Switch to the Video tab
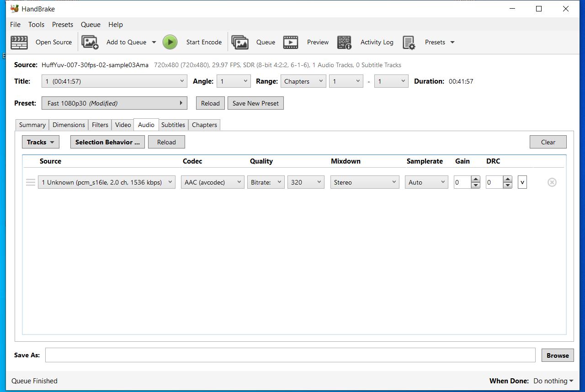The height and width of the screenshot is (392, 585). click(x=123, y=125)
